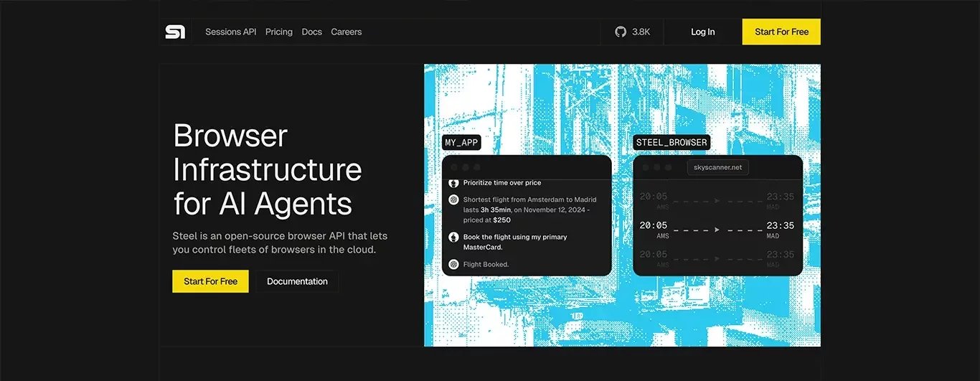This screenshot has width=980, height=381.
Task: Click the user avatar beside 'Book the flight' message
Action: [453, 237]
